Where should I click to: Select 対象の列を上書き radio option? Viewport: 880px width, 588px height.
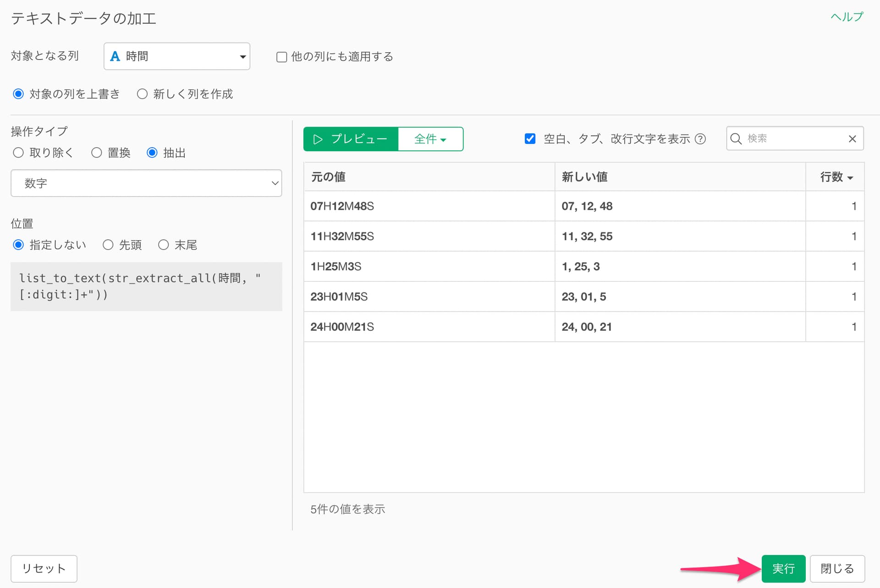(18, 94)
